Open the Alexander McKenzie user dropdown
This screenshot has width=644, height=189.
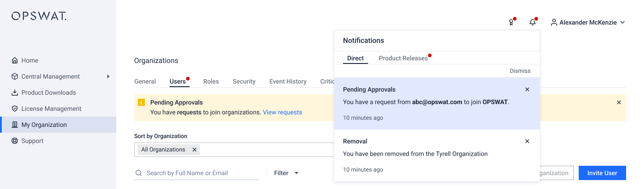point(587,22)
